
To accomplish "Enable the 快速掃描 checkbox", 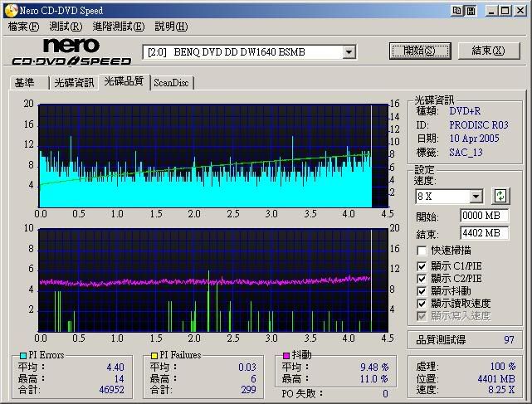I will [x=422, y=250].
